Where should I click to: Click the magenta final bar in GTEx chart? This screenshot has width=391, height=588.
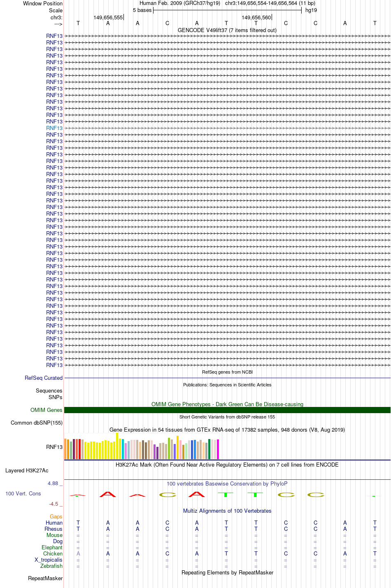point(218,449)
